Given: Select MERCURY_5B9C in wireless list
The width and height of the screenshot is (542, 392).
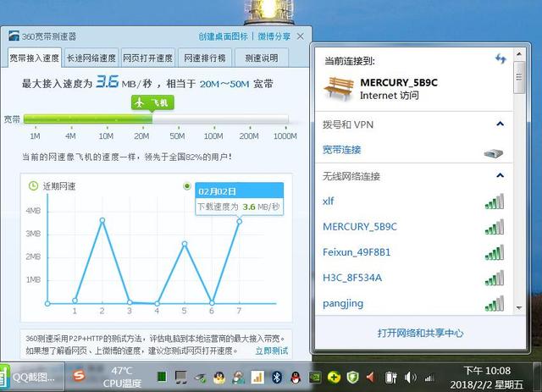Looking at the screenshot, I should [x=413, y=227].
